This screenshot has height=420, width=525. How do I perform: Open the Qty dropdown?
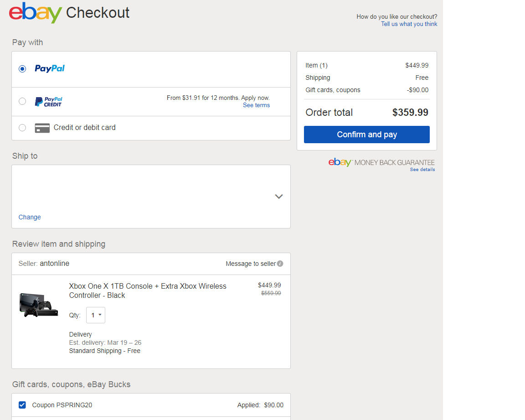click(x=96, y=315)
